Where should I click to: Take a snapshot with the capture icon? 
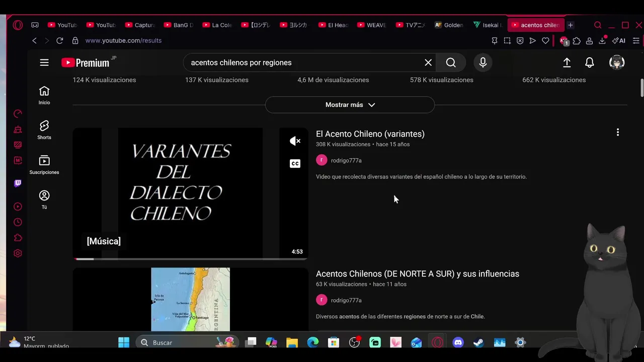[x=508, y=41]
